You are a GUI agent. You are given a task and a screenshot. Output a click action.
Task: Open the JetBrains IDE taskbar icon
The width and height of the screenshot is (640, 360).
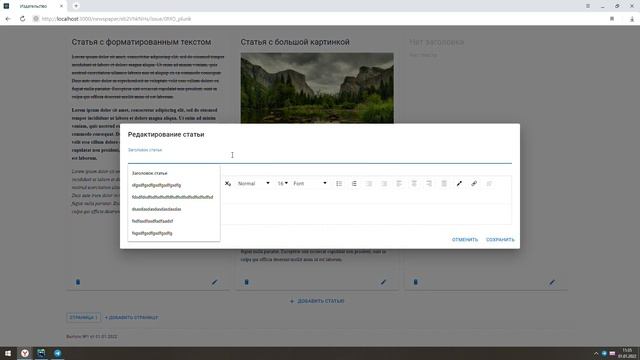(41, 353)
